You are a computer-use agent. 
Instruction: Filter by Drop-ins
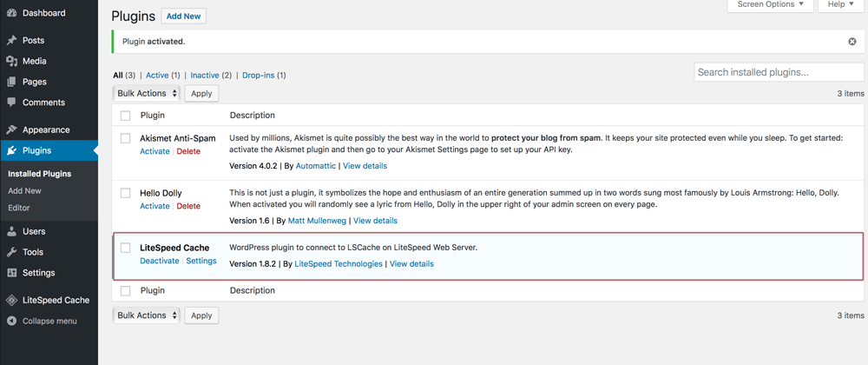(258, 75)
